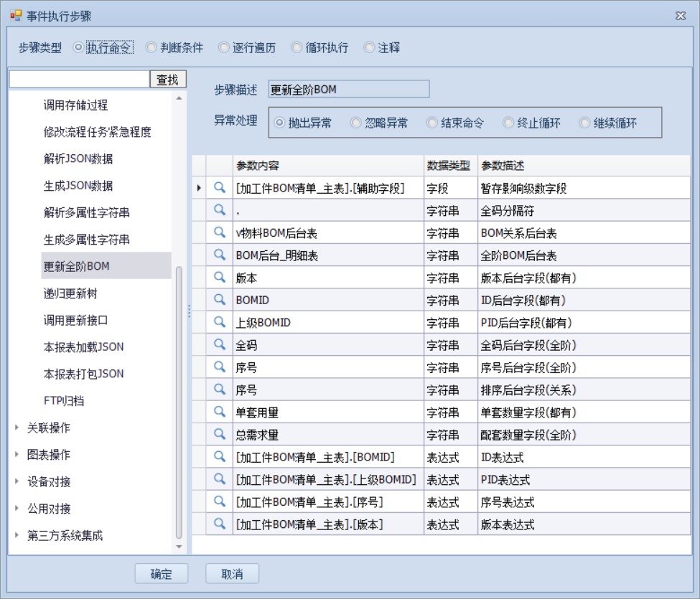700x599 pixels.
Task: Expand 图表操作 category in tree
Action: 17,455
